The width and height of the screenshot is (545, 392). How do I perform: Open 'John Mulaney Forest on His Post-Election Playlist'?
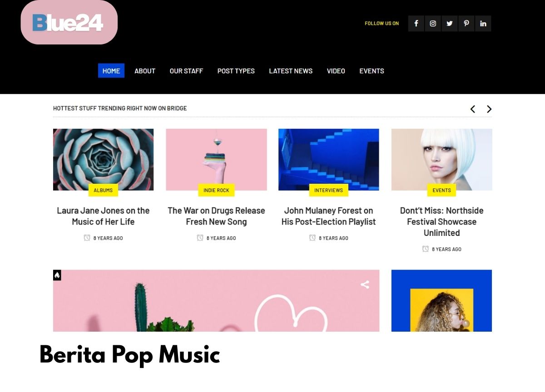pyautogui.click(x=329, y=216)
